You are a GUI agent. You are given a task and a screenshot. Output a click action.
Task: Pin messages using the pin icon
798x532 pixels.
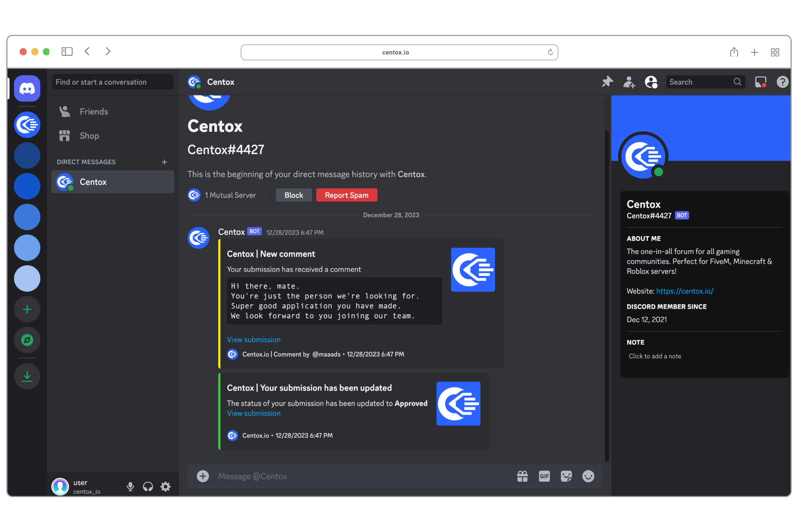(x=607, y=82)
